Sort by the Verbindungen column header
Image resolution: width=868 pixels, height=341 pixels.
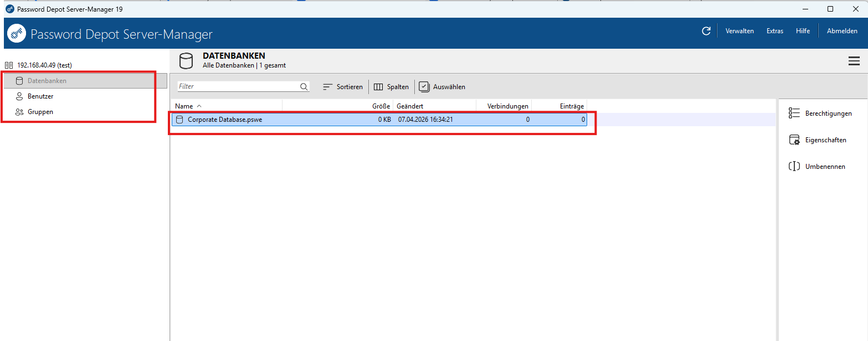pos(504,106)
